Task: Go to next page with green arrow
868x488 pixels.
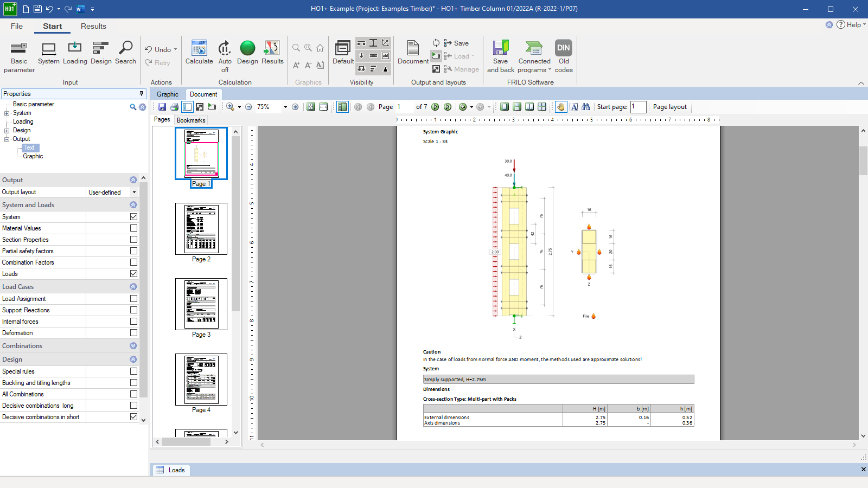Action: tap(435, 107)
